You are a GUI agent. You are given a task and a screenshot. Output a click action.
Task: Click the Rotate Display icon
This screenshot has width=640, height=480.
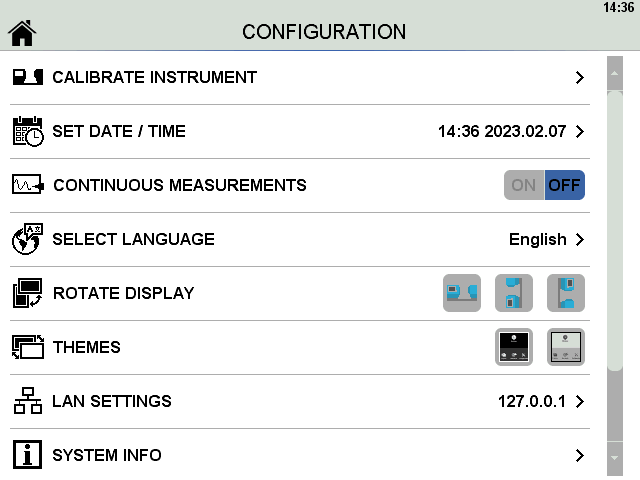[28, 293]
